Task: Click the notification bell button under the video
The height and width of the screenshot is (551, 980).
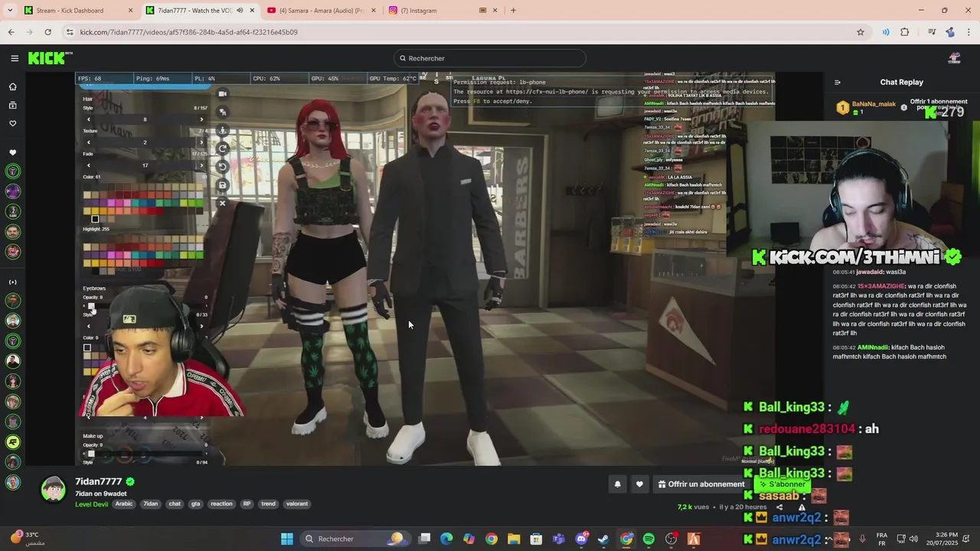Action: click(617, 484)
